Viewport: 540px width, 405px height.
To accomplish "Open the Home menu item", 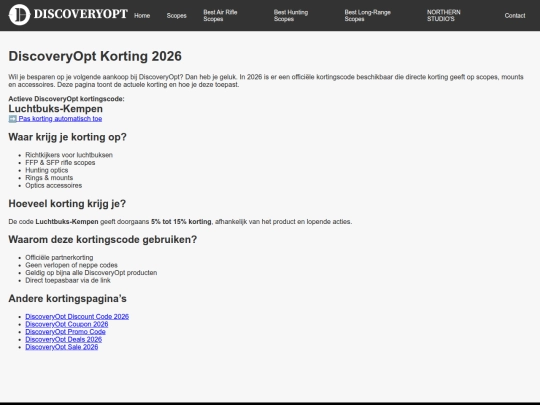I will pos(142,15).
